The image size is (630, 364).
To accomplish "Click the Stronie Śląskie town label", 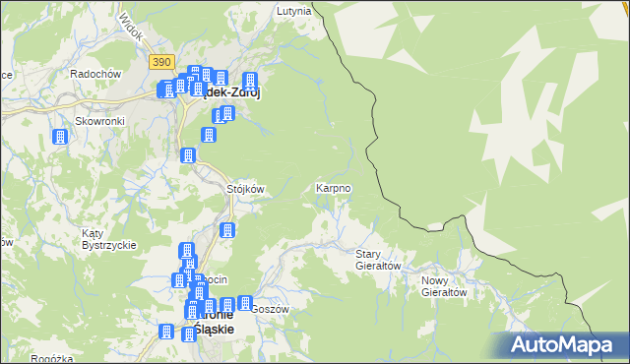I will [215, 323].
